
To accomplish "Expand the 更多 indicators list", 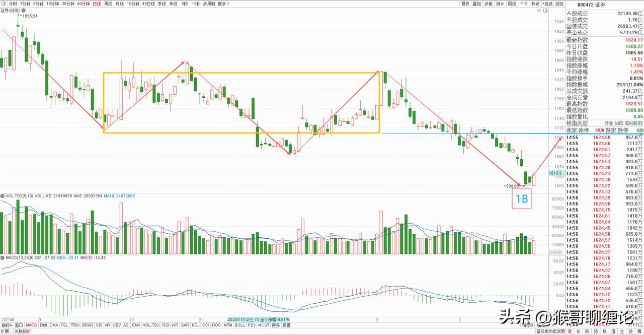I will (x=276, y=325).
